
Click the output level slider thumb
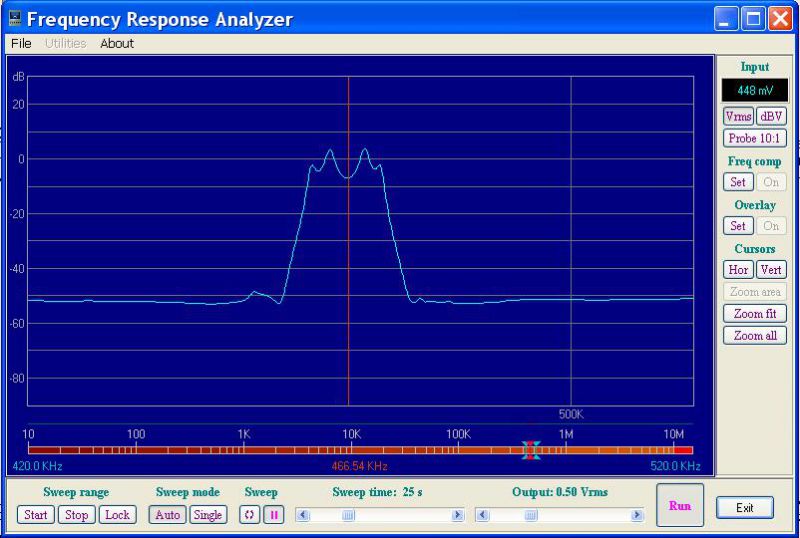pyautogui.click(x=531, y=515)
